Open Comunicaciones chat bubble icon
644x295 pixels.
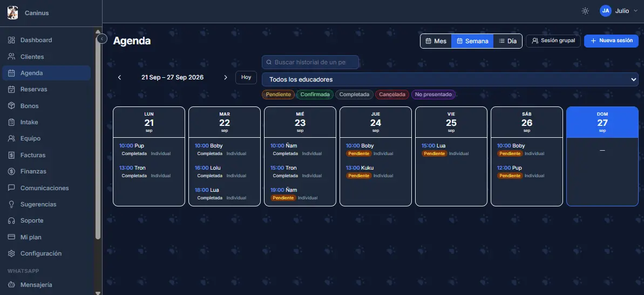(11, 188)
